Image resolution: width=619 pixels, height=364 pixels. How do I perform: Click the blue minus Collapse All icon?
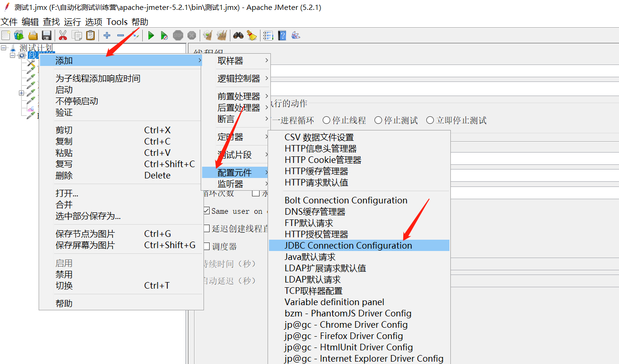click(x=121, y=35)
